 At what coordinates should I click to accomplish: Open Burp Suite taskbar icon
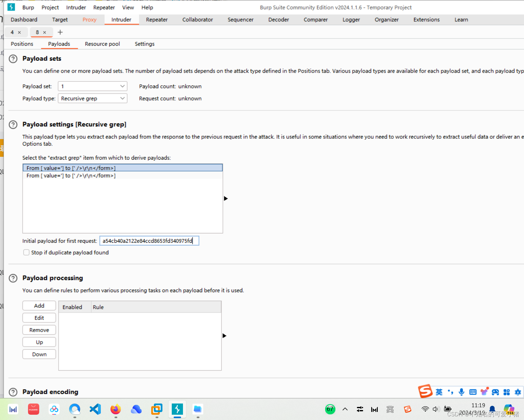coord(177,409)
